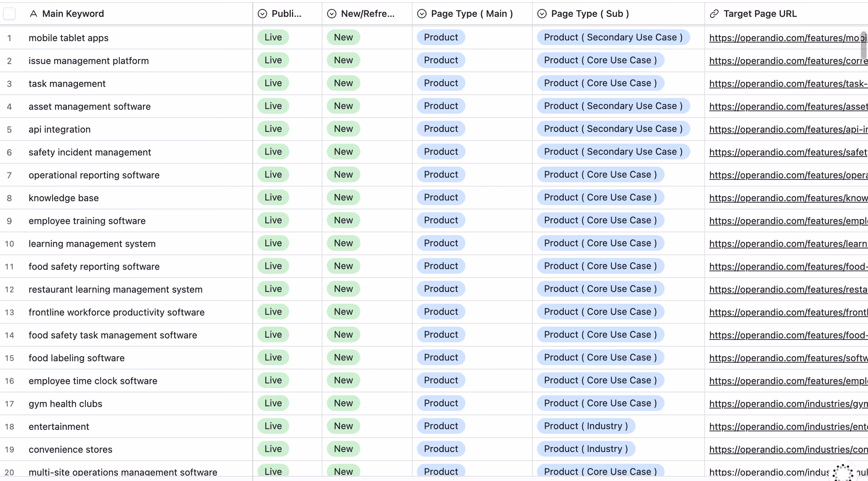This screenshot has height=481, width=868.
Task: Click the Product main tag in api integration row
Action: tap(441, 129)
